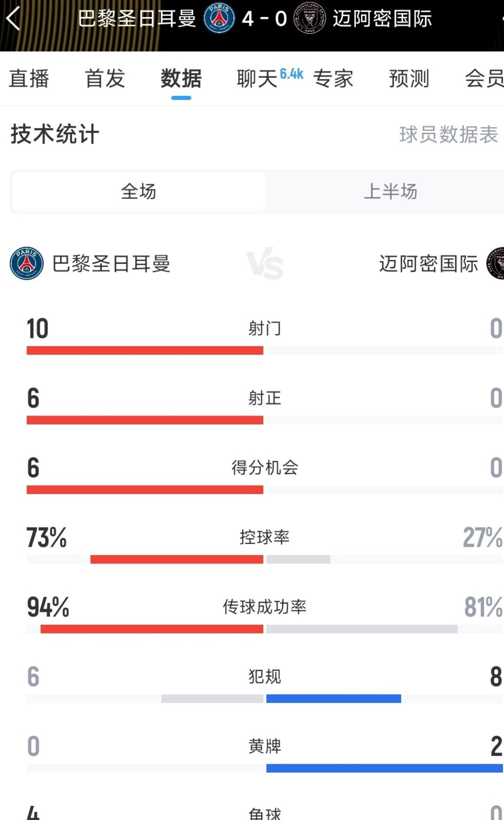Tap the back arrow icon
504x820 pixels.
tap(14, 19)
